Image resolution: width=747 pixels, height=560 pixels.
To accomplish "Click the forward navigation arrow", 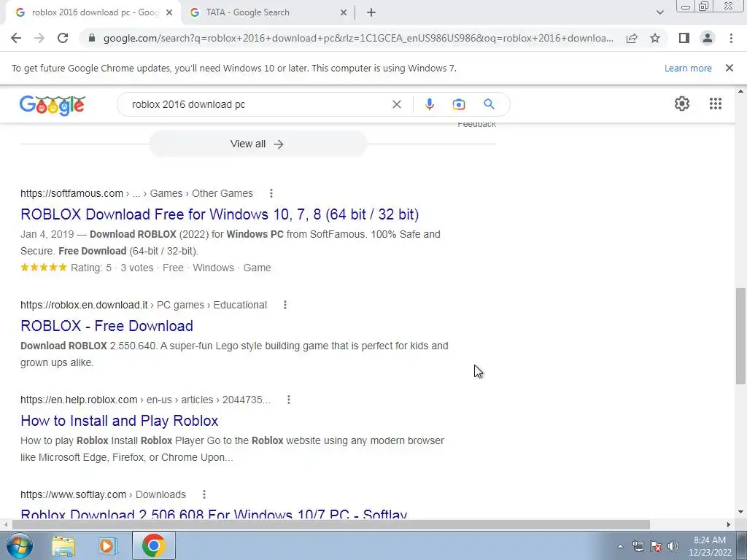I will pyautogui.click(x=39, y=38).
